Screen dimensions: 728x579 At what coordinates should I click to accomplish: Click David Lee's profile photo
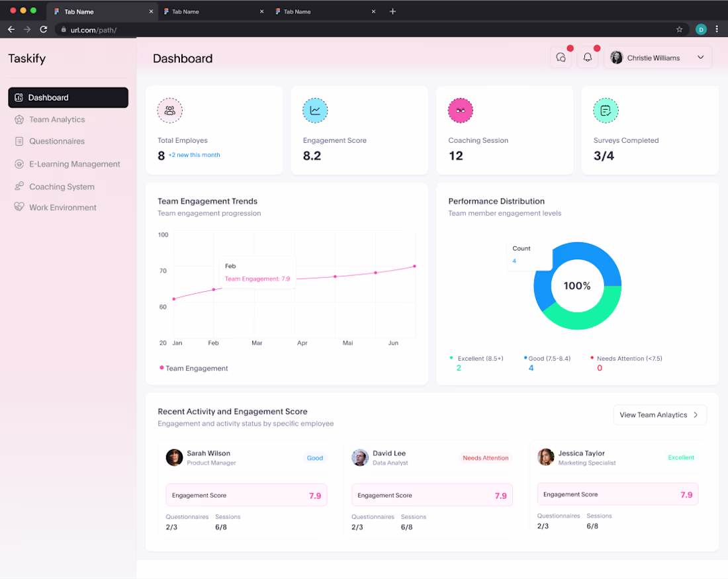point(360,457)
